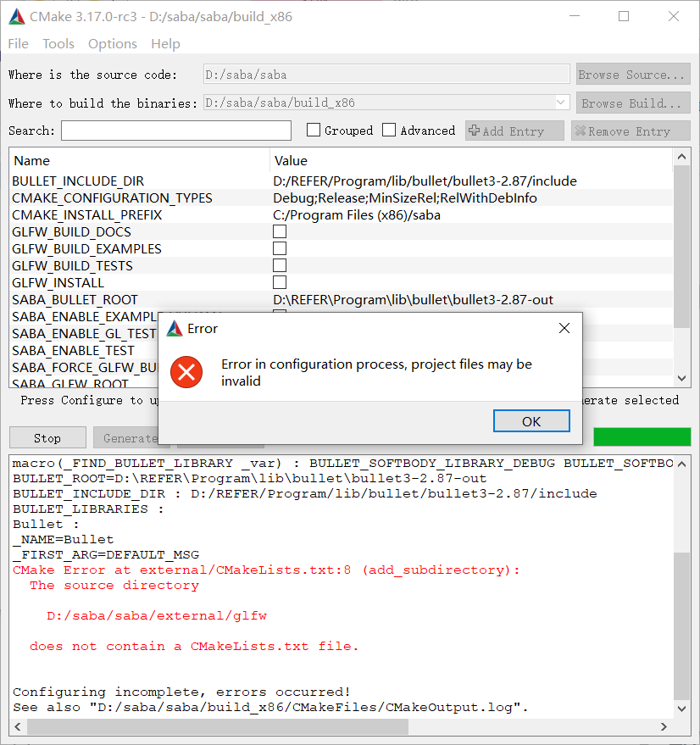Click the Generate button

tap(131, 438)
